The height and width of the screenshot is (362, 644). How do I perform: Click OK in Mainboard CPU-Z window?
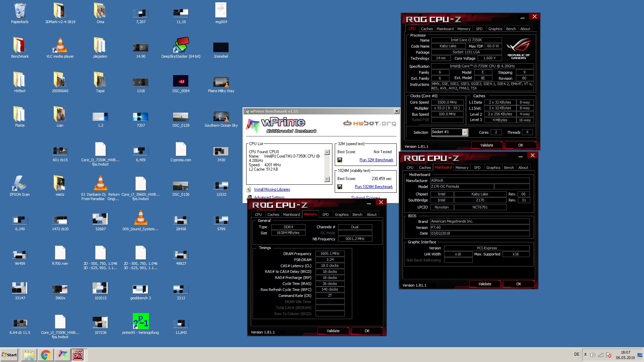click(519, 284)
